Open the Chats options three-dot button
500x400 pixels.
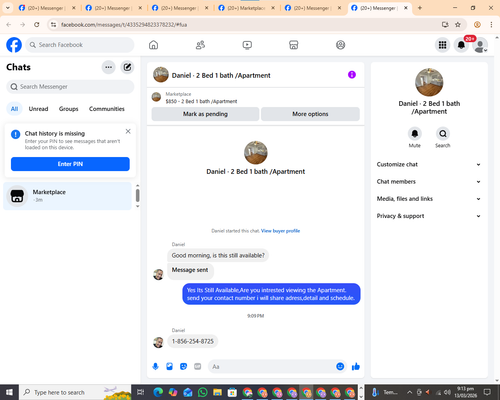pos(108,67)
